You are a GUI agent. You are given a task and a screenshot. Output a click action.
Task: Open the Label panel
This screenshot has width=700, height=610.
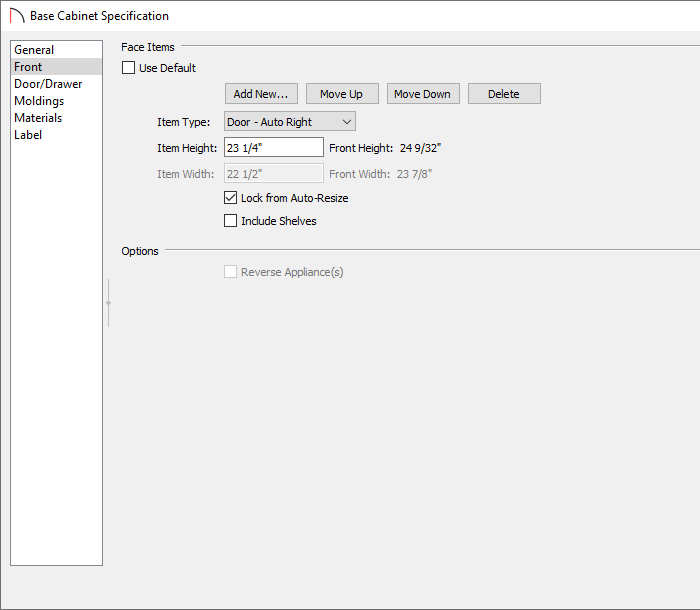[56, 134]
